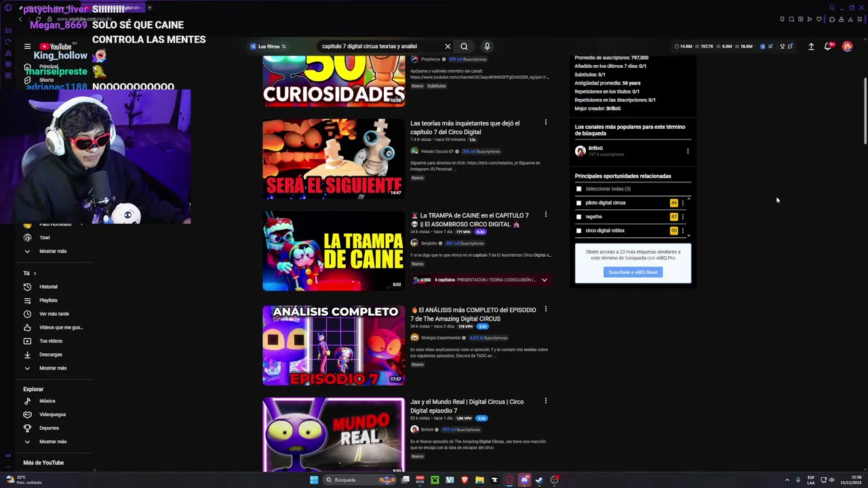
Task: Open Playlists in the sidebar
Action: (x=47, y=300)
